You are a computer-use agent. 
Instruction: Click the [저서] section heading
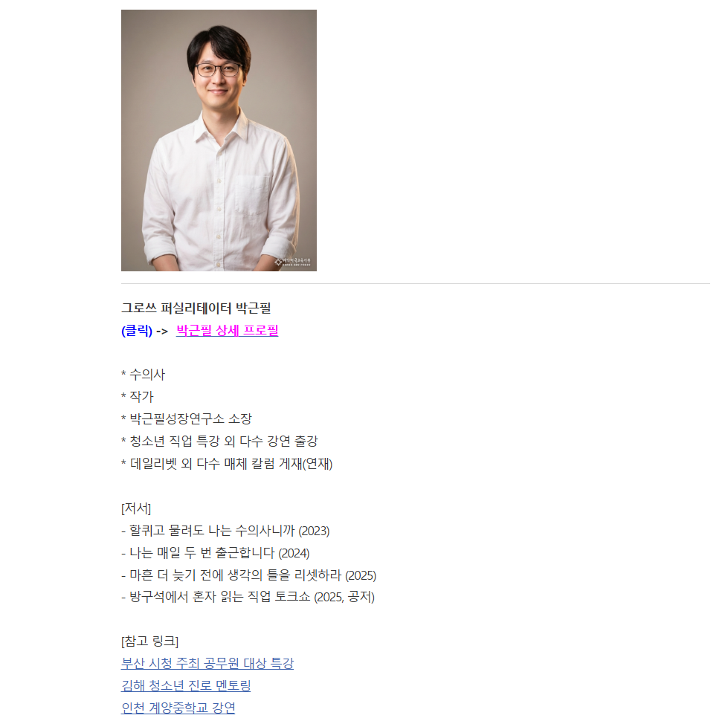(136, 508)
